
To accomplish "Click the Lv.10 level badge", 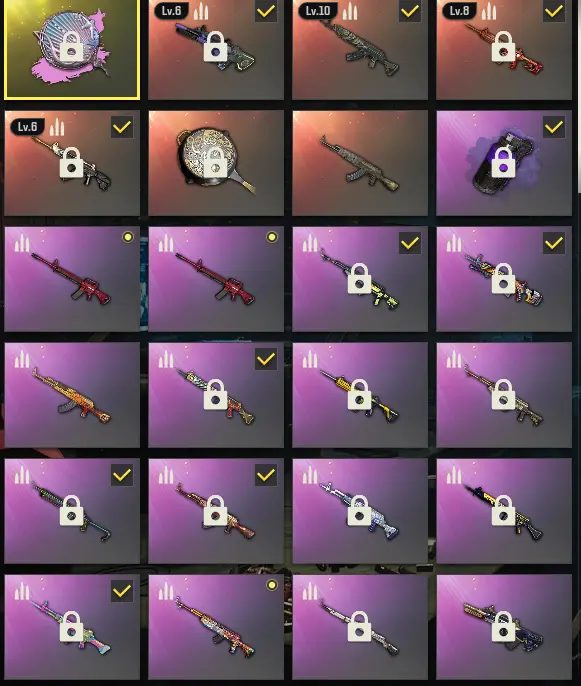I will (x=318, y=10).
